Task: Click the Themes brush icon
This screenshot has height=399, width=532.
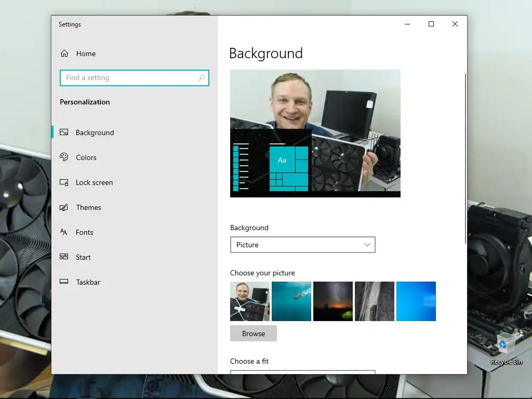Action: click(x=64, y=207)
